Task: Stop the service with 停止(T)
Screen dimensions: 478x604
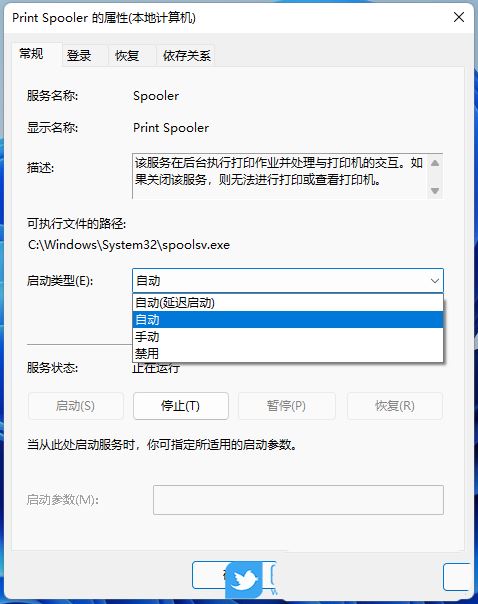Action: 181,406
